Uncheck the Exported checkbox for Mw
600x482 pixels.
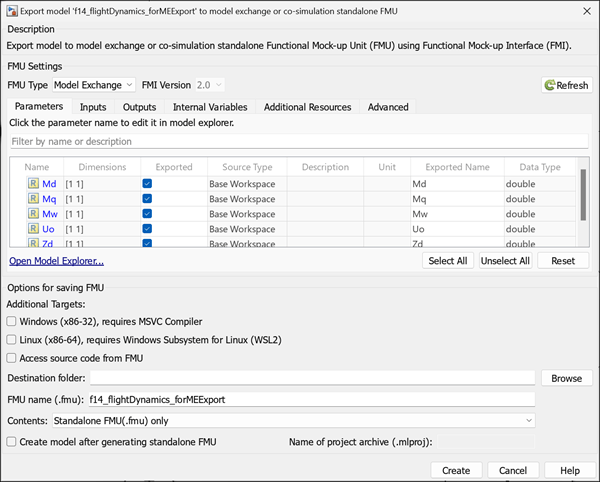147,214
